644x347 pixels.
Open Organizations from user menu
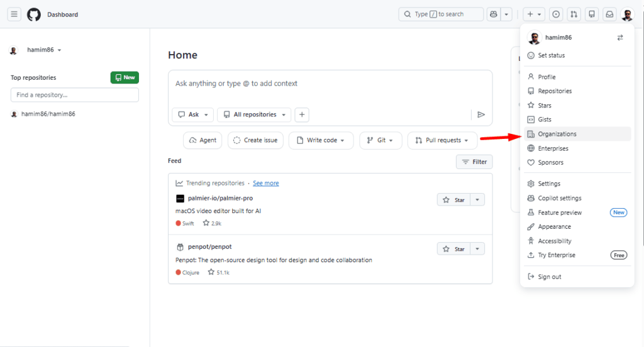[x=577, y=134]
